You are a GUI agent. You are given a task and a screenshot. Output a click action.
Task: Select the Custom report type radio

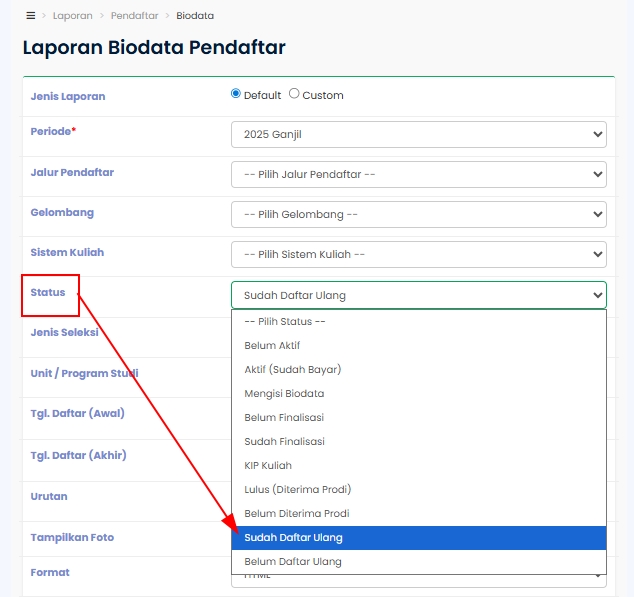click(x=294, y=94)
